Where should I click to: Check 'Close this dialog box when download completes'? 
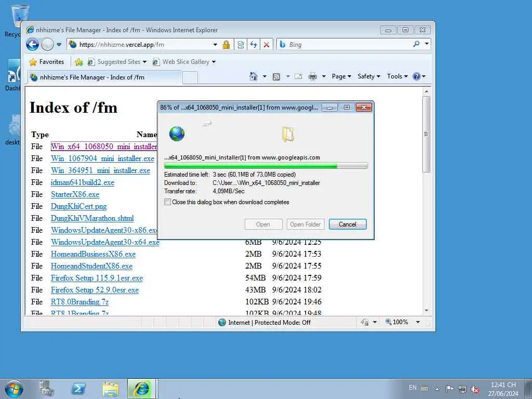[167, 202]
